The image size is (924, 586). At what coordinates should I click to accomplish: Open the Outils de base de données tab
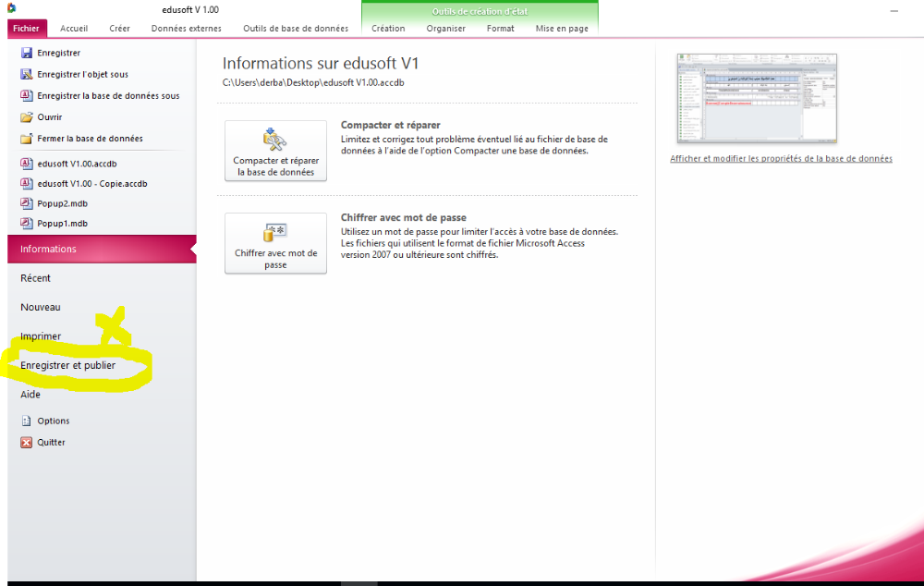coord(296,29)
